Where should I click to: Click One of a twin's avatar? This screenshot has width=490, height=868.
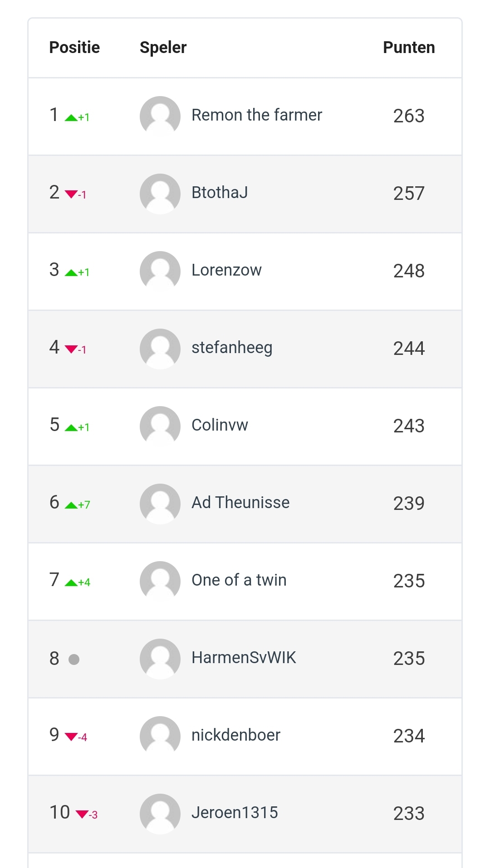click(160, 581)
